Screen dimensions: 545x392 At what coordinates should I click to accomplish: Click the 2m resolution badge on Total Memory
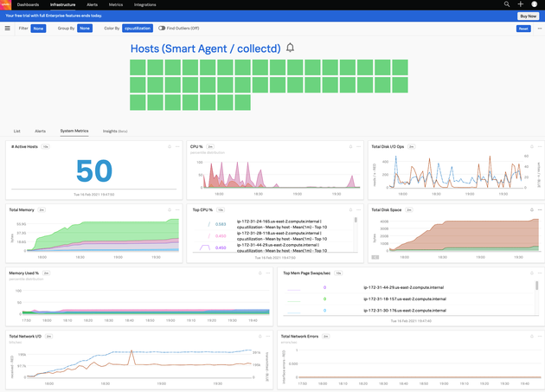click(x=42, y=209)
